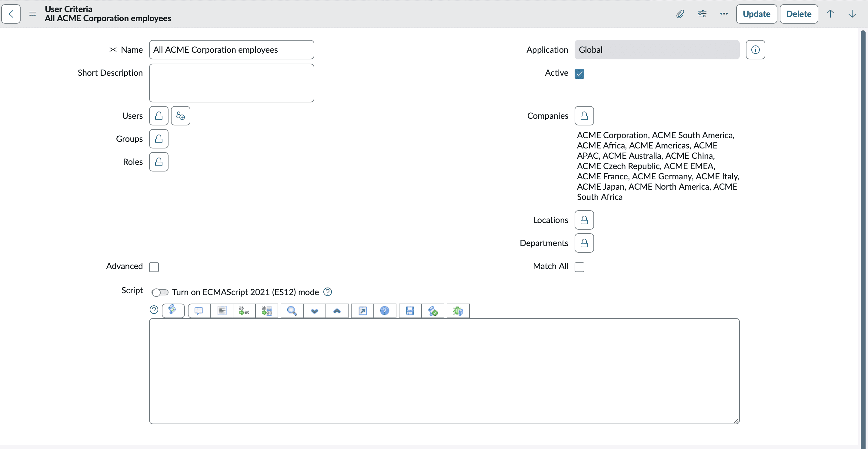Unlock the Roles field
868x449 pixels.
click(x=159, y=162)
